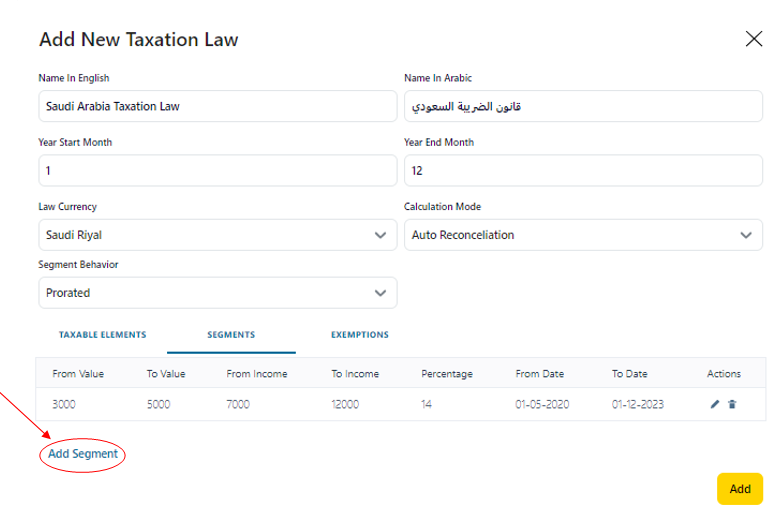Screen dimensions: 781x508
Task: Click the Name In English input field
Action: pyautogui.click(x=217, y=106)
